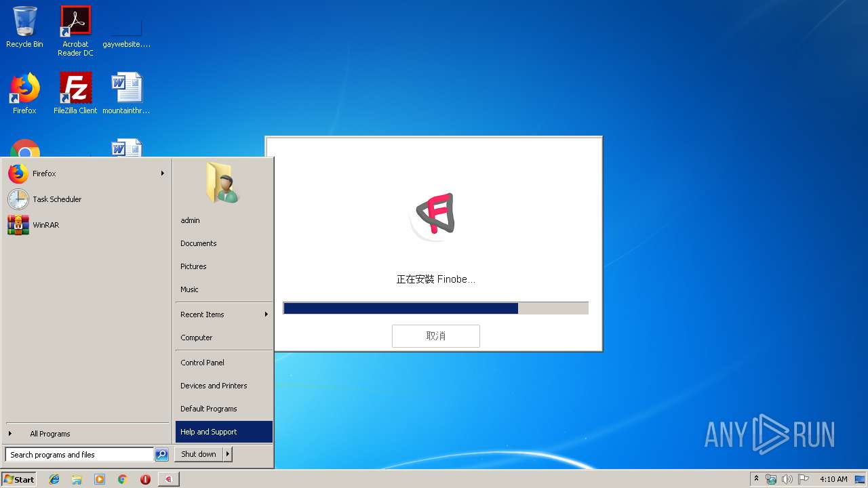Select WinRAR text entry in Start menu
Screen dimensions: 868x488
coord(45,225)
